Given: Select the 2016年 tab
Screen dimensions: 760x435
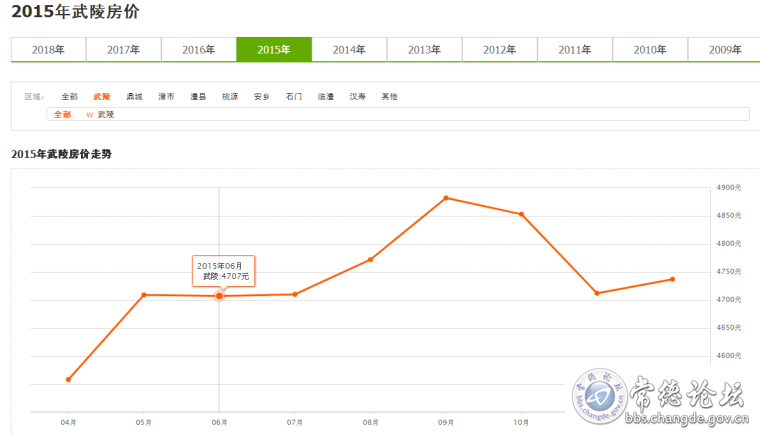Looking at the screenshot, I should point(198,50).
